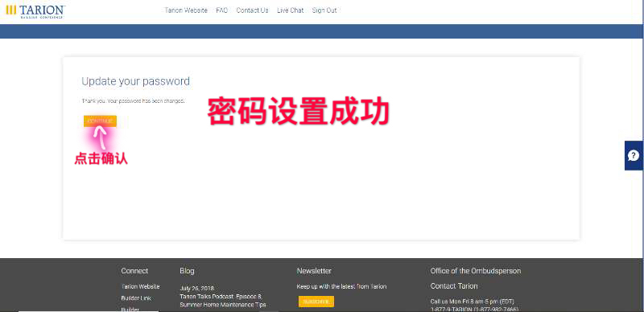Viewport: 644px width, 312px height.
Task: Click the Contact Tarion footer heading
Action: point(454,286)
